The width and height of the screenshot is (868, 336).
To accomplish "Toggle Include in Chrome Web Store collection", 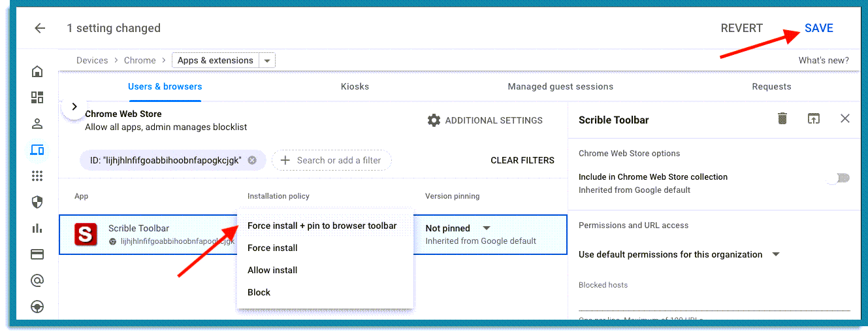I will click(x=839, y=178).
